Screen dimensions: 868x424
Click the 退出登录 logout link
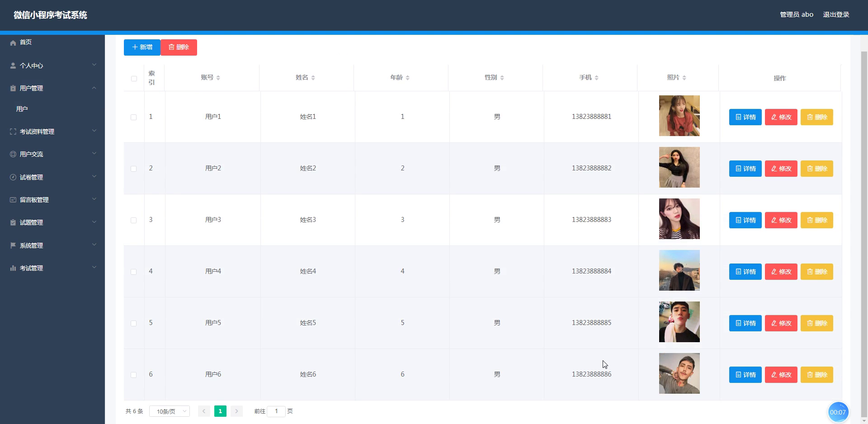836,14
